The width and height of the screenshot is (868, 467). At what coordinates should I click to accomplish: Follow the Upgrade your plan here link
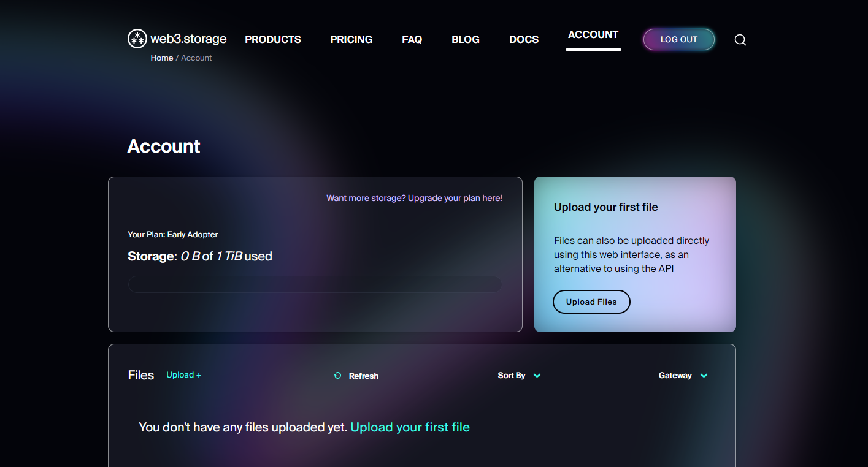tap(414, 198)
